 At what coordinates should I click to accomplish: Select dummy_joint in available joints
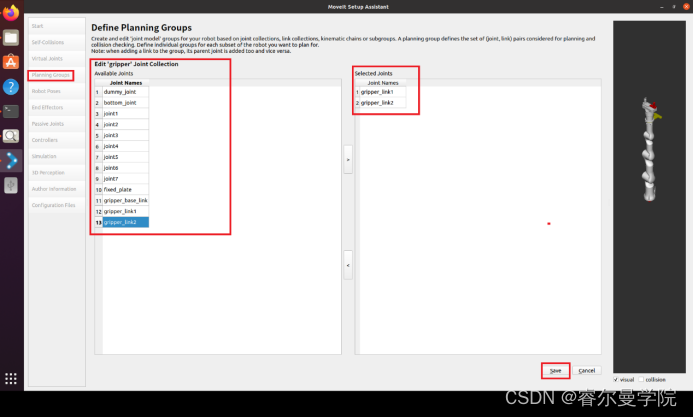126,92
